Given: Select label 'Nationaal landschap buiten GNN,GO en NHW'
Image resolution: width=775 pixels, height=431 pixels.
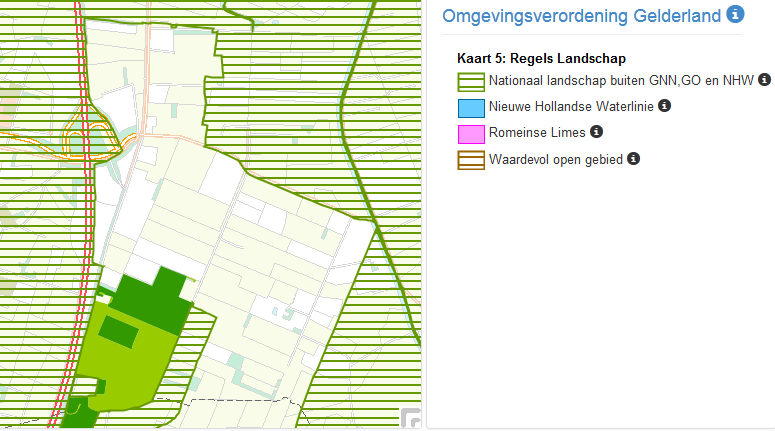Looking at the screenshot, I should (621, 81).
